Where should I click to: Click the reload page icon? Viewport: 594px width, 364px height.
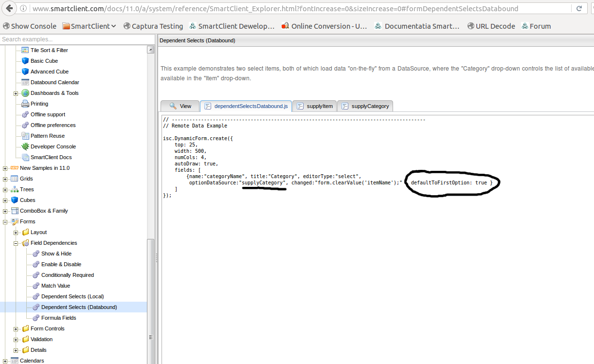[579, 9]
